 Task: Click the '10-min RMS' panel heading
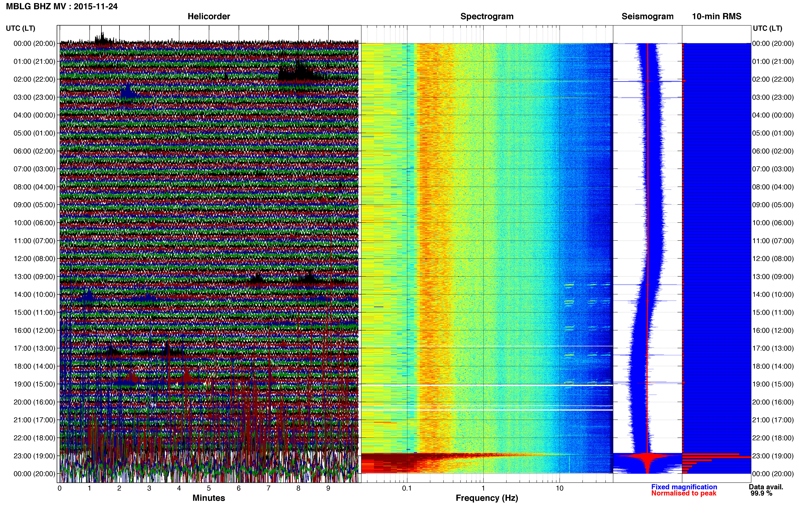(x=717, y=16)
